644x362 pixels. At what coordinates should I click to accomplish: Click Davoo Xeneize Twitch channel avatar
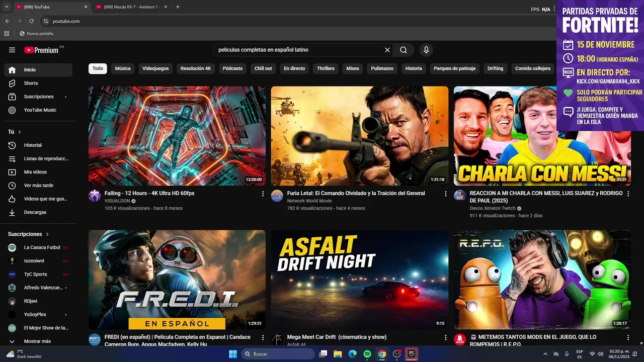pos(460,196)
